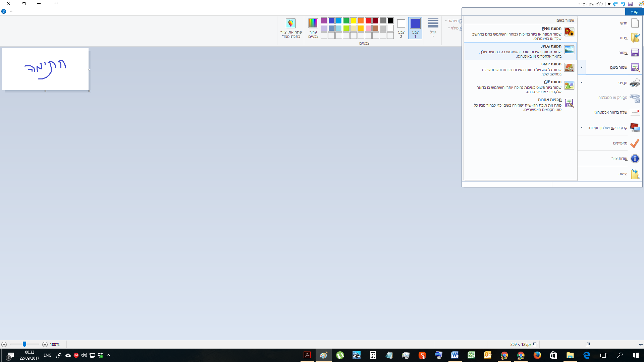Pick the red color swatch
This screenshot has height=362, width=644.
click(368, 21)
